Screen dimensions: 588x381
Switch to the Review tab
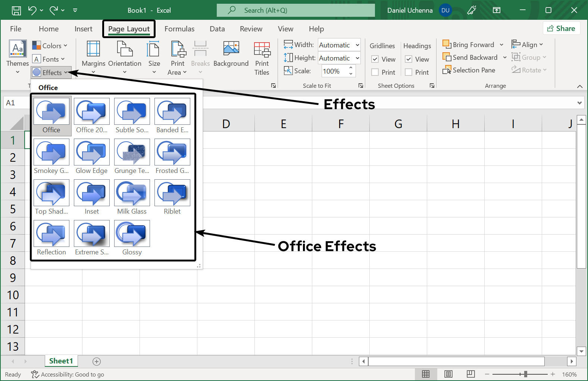point(251,29)
